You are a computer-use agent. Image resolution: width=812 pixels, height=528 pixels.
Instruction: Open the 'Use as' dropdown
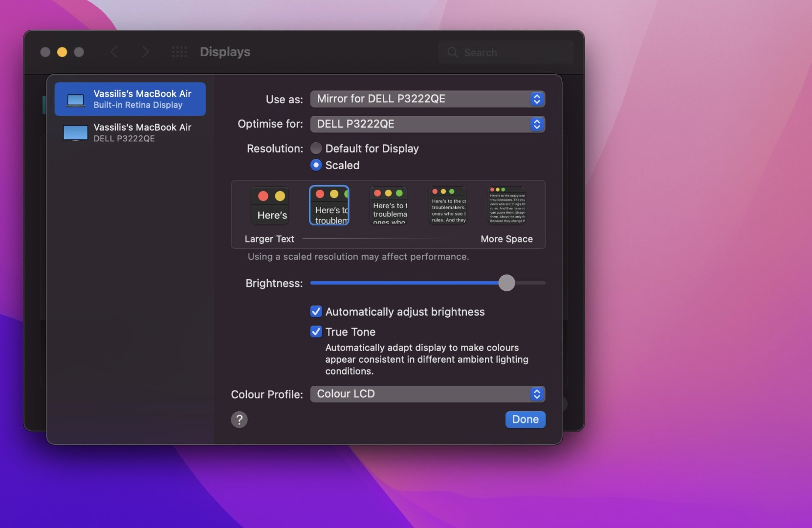tap(428, 99)
